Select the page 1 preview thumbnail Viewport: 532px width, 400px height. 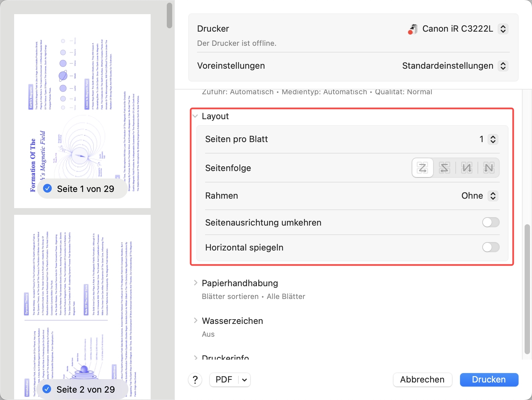[82, 111]
